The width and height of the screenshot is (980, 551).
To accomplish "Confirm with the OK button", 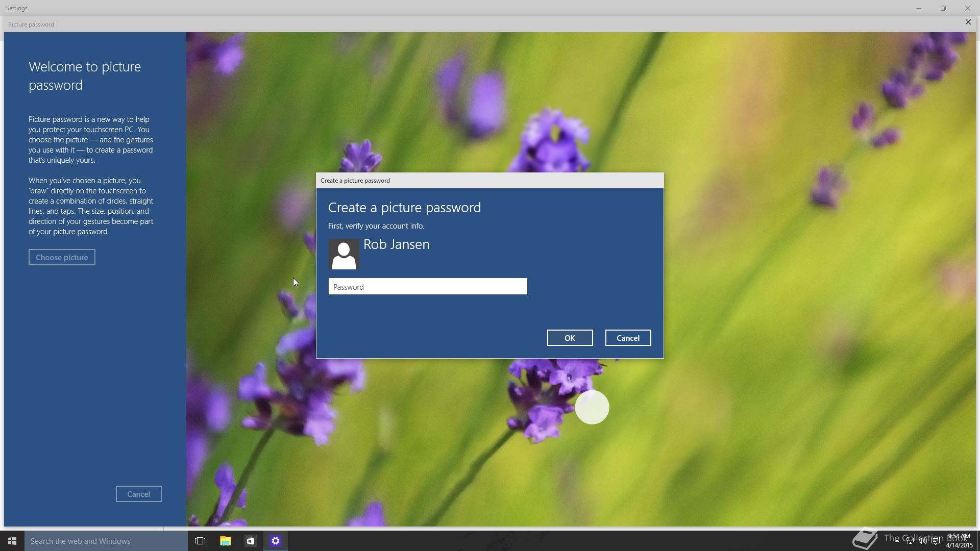I will pos(570,338).
